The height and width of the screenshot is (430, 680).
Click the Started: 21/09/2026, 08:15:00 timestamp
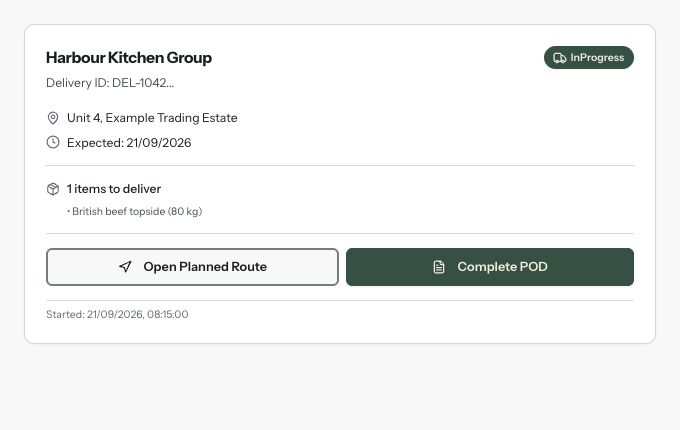(x=117, y=314)
